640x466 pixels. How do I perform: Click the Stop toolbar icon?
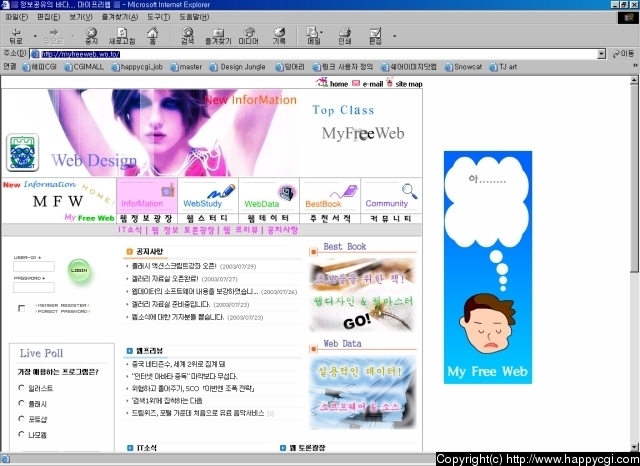91,36
